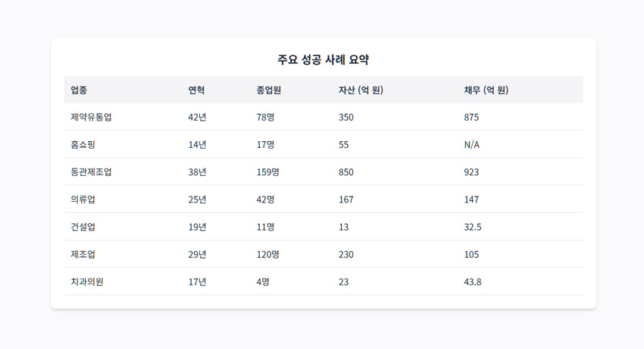644x349 pixels.
Task: Click the 230 asset value cell
Action: [345, 254]
